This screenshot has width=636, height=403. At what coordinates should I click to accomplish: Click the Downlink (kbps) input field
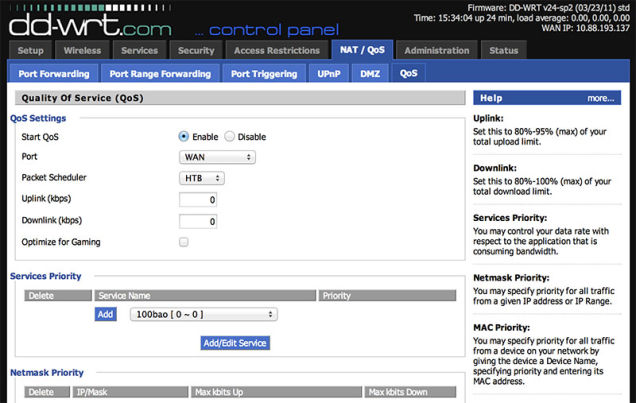(198, 221)
